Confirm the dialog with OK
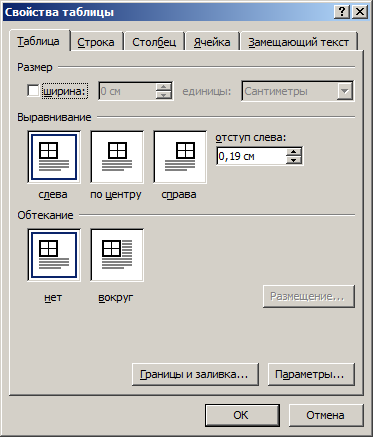373x437 pixels. point(242,415)
